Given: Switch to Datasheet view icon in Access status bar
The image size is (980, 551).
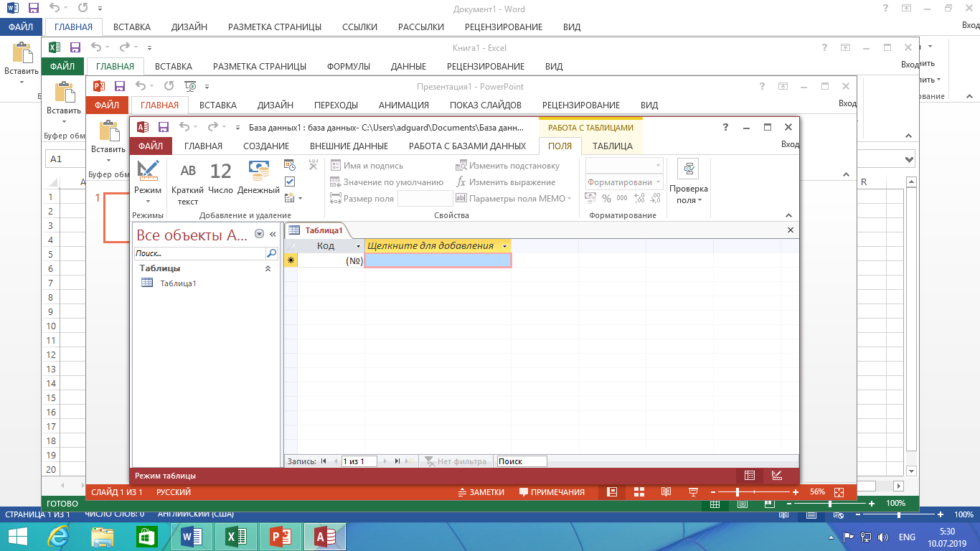Looking at the screenshot, I should [750, 476].
